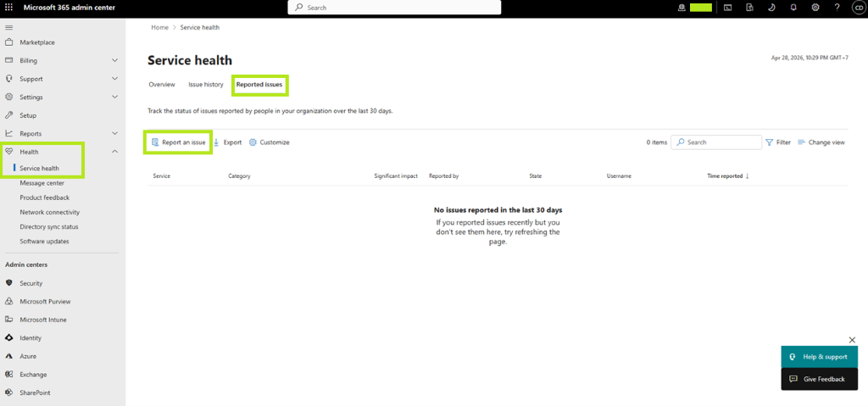Collapse the navigation menu hamburger icon
The width and height of the screenshot is (868, 406).
[8, 27]
